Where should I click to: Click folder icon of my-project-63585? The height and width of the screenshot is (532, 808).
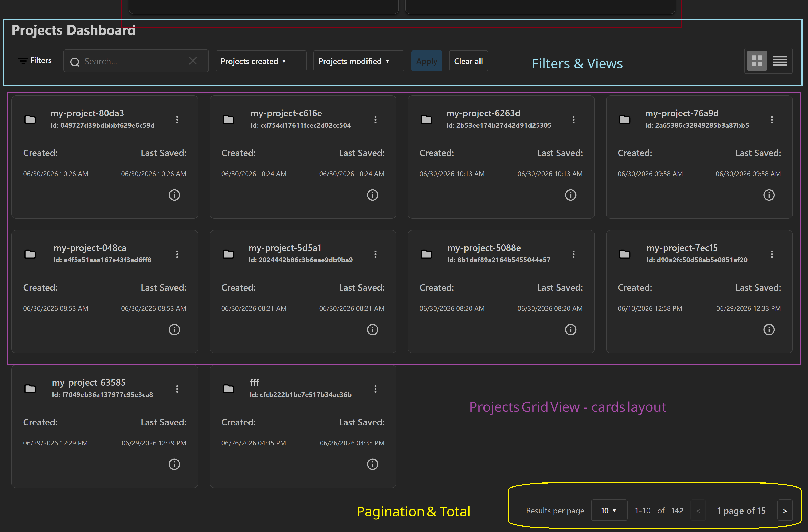pos(30,389)
